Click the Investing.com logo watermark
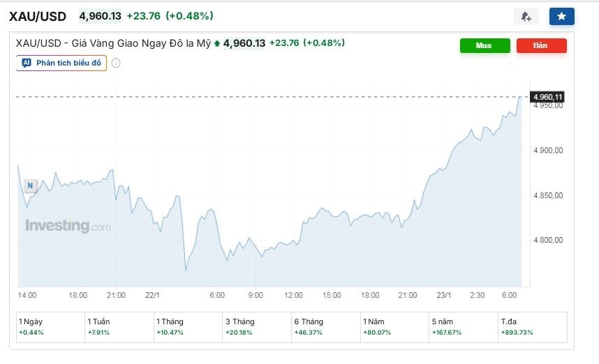Image resolution: width=599 pixels, height=364 pixels. [68, 226]
